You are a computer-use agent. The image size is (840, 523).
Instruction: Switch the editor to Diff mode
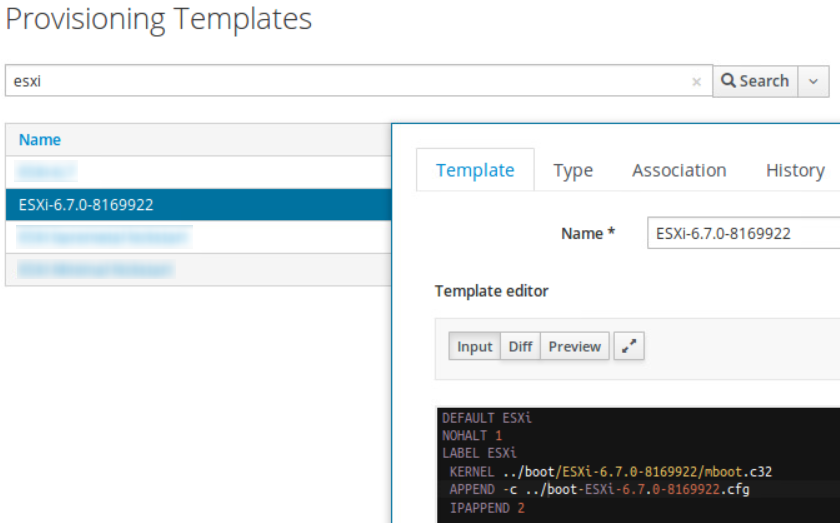click(520, 346)
